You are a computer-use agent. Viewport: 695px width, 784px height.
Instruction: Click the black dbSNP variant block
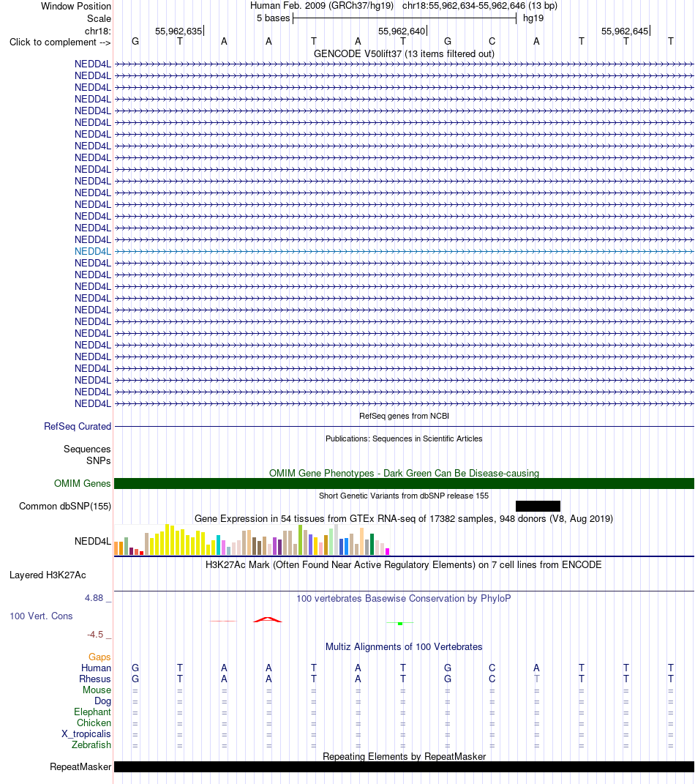click(x=538, y=506)
